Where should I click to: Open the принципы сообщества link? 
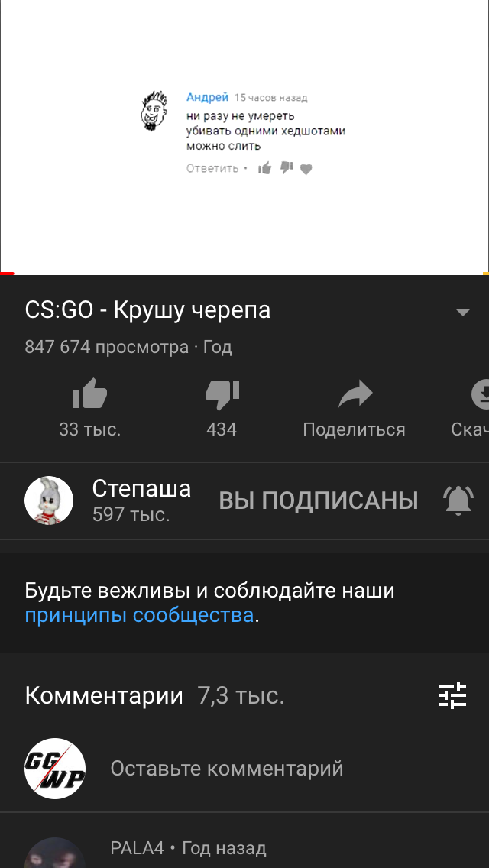[139, 615]
